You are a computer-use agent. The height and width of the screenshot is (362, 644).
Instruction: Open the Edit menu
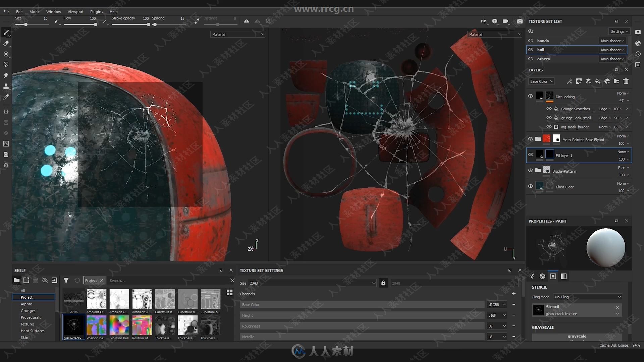point(19,11)
